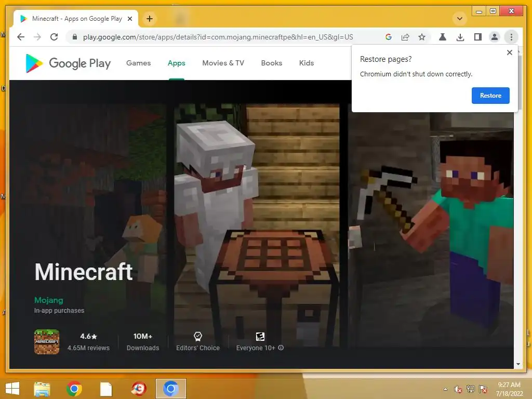Viewport: 532px width, 399px height.
Task: Open the content rating info icon
Action: pyautogui.click(x=281, y=348)
